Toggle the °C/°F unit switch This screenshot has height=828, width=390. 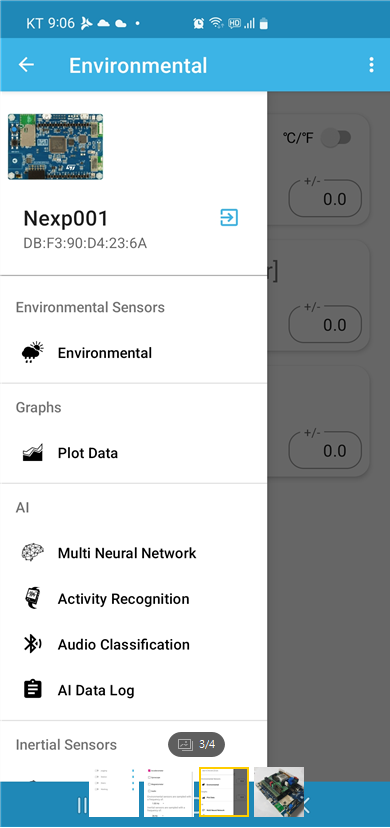pyautogui.click(x=337, y=138)
